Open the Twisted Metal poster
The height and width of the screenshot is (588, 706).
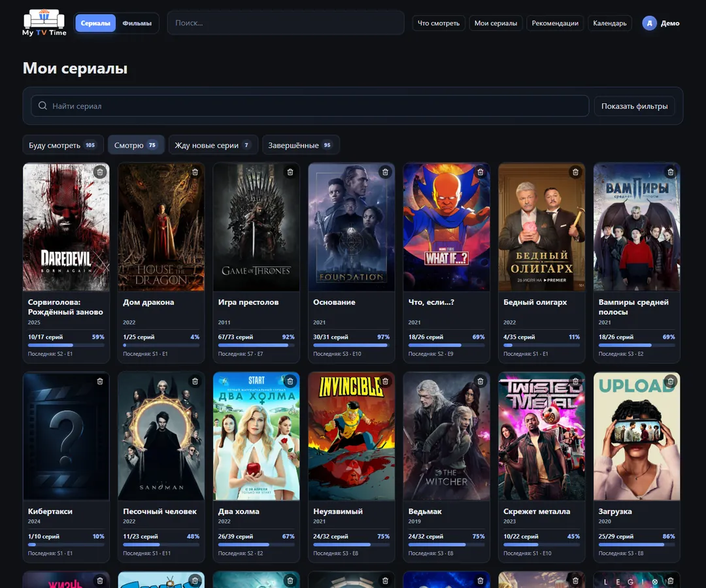pos(542,436)
